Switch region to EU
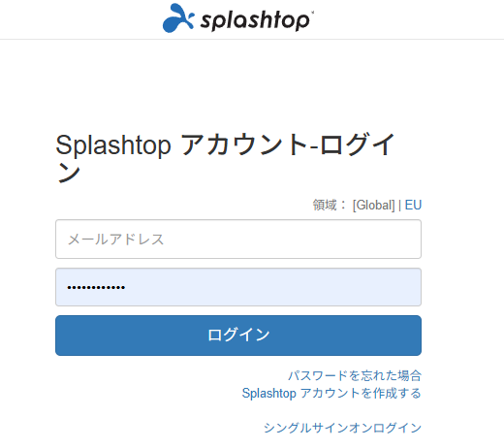 click(x=413, y=205)
